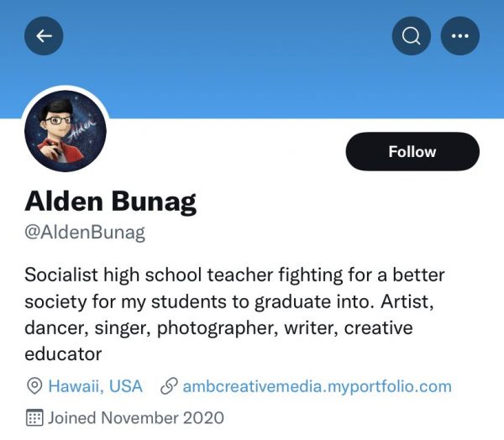Open the ambcreativemedia.myportfolio.com link
Screen dimensions: 504x440
click(x=317, y=386)
